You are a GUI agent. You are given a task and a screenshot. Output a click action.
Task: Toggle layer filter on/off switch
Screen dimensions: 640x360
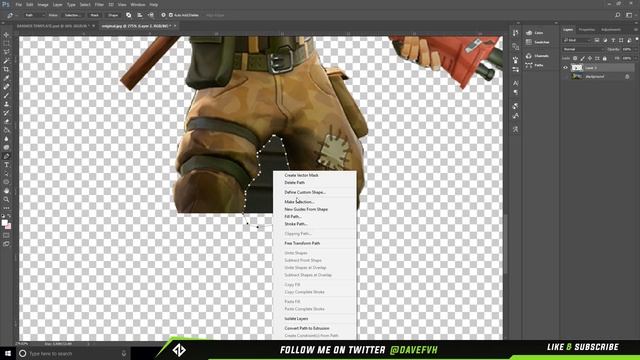(637, 40)
